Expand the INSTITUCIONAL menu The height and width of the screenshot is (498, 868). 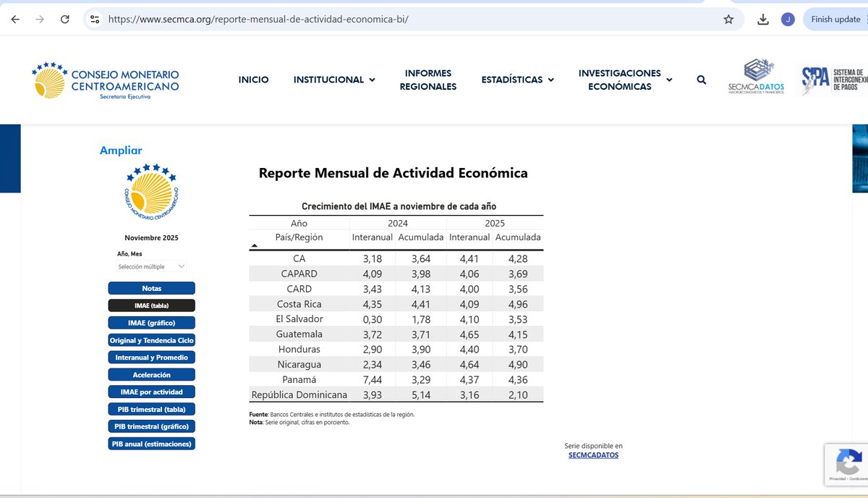pyautogui.click(x=334, y=80)
